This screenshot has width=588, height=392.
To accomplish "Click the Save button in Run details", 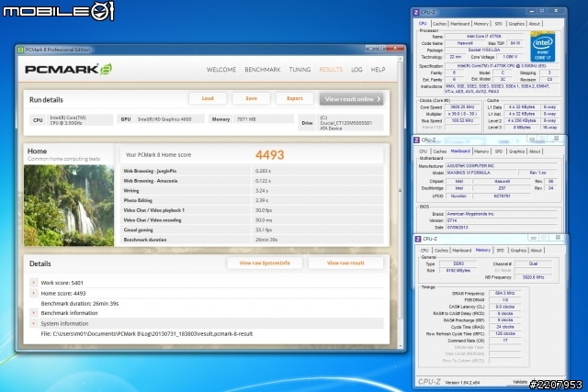I will 251,98.
